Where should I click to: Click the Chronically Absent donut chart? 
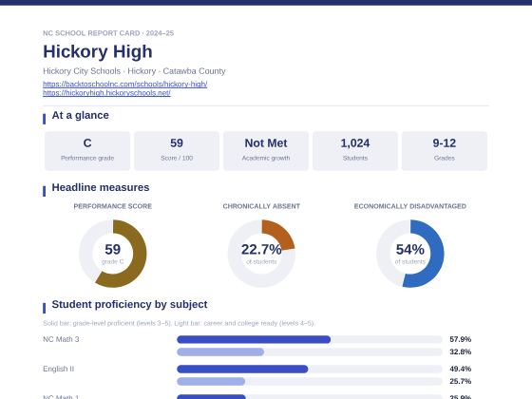[x=261, y=254]
